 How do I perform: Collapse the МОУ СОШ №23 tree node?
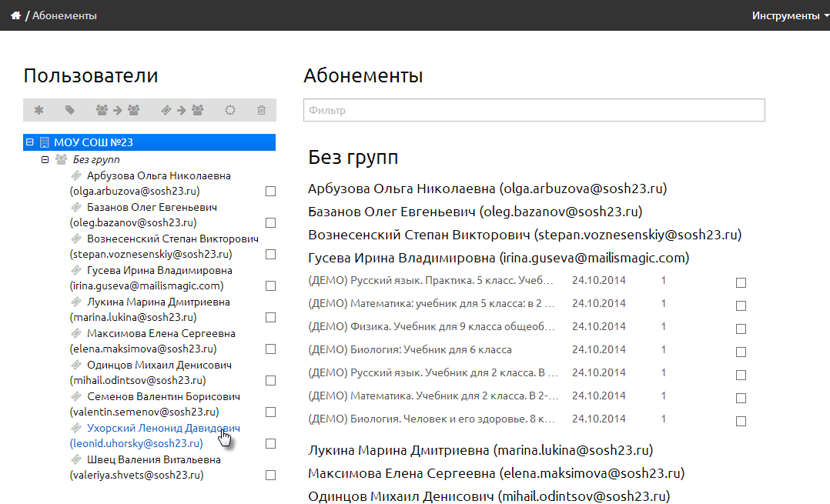tap(29, 142)
